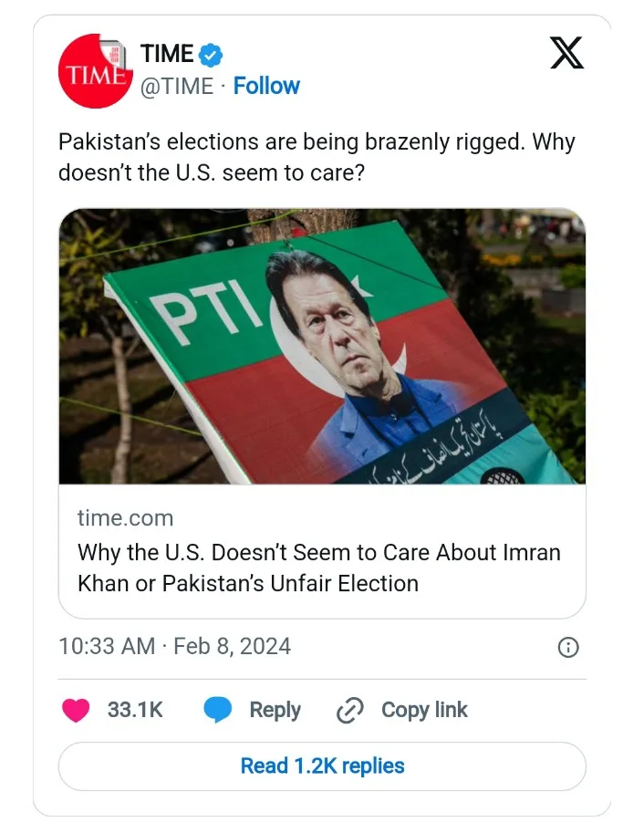
Task: Open the time.com domain link
Action: (125, 518)
